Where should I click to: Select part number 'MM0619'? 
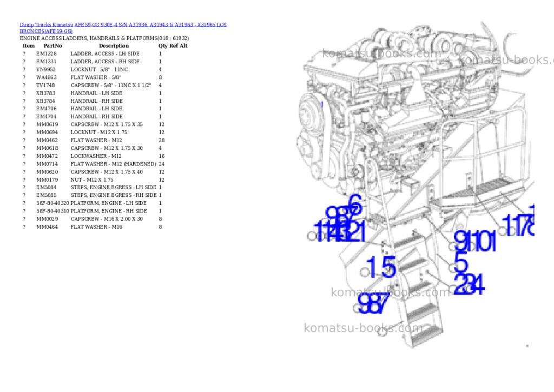(x=47, y=125)
